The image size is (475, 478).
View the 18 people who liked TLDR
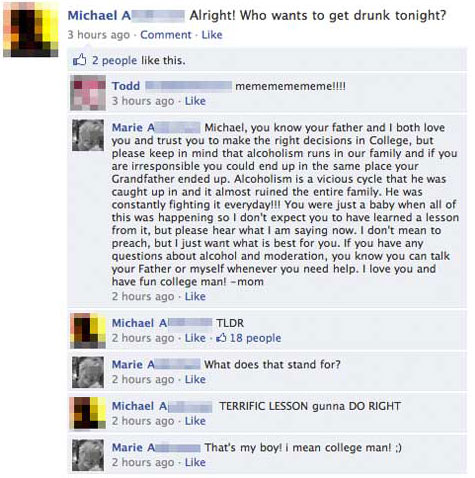[x=255, y=338]
